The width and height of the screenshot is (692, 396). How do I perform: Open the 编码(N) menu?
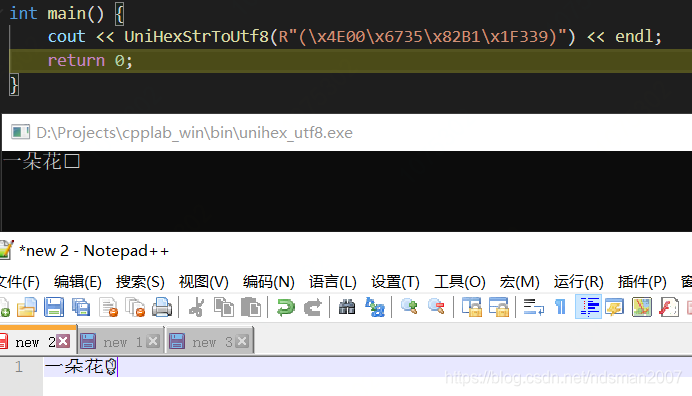coord(268,282)
